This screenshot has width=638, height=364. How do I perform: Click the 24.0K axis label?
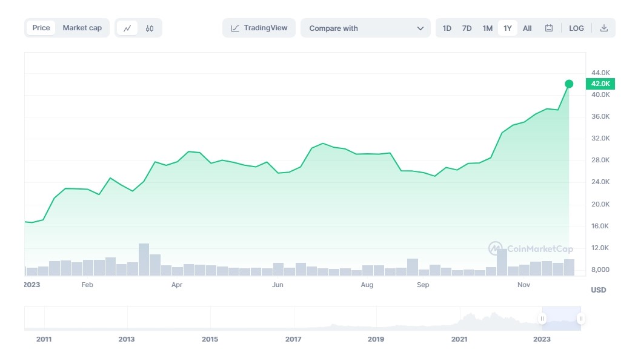600,182
